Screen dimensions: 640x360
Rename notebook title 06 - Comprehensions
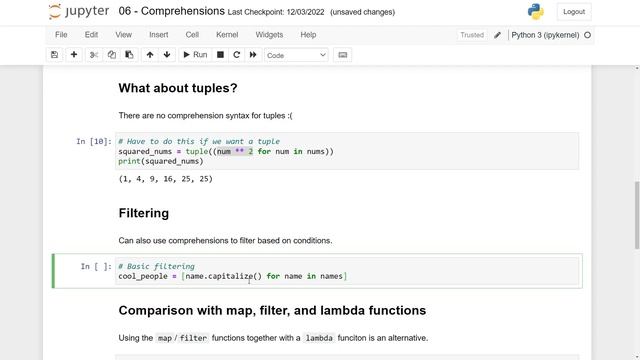[x=171, y=11]
